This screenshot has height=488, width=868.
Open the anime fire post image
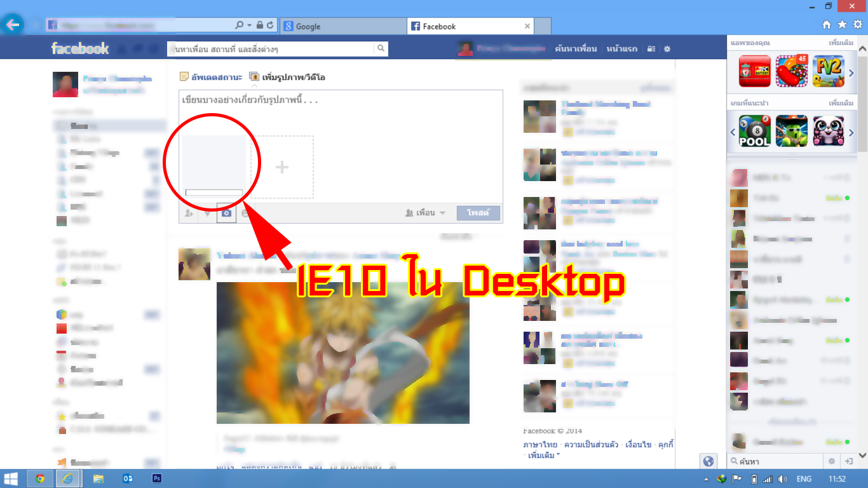[x=343, y=353]
